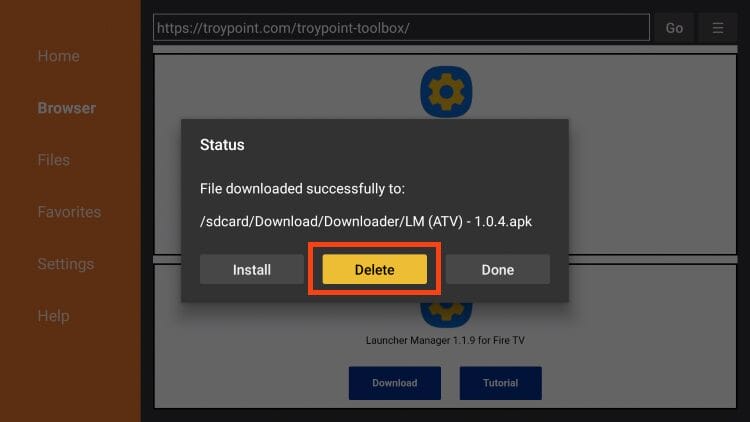The width and height of the screenshot is (750, 422).
Task: Click the Status dialog title
Action: click(x=222, y=144)
